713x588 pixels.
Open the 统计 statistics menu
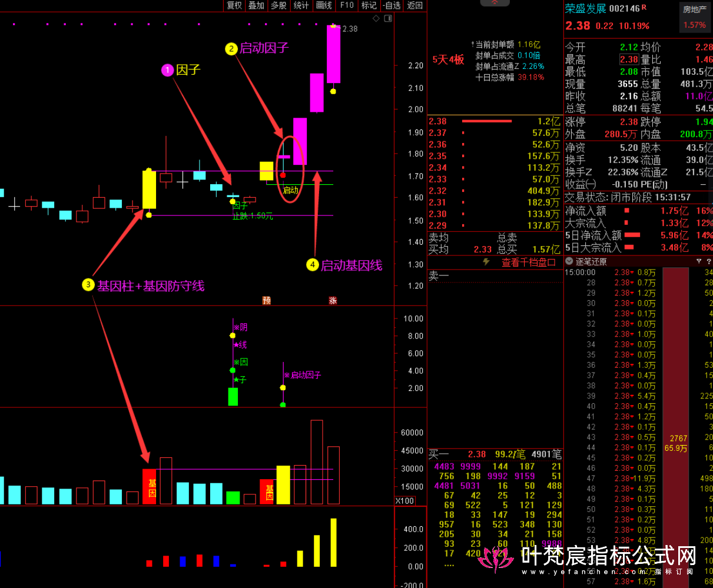(301, 5)
